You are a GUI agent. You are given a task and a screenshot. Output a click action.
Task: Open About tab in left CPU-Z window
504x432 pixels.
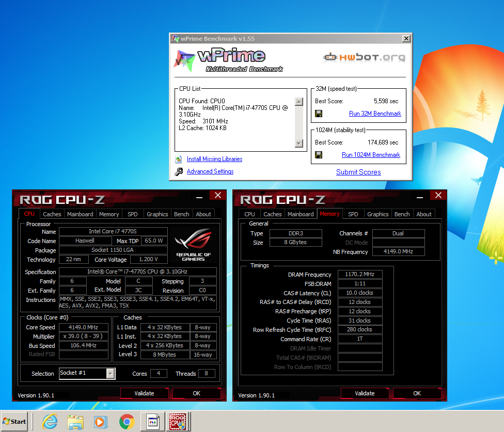[203, 214]
